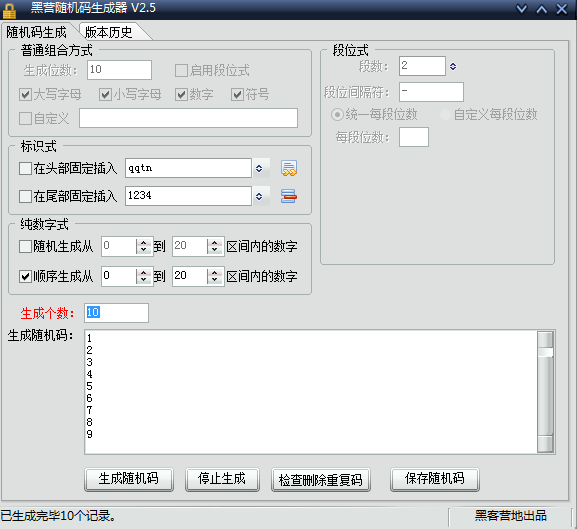577x529 pixels.
Task: Click the up-chevron icon in title bar
Action: [x=542, y=8]
